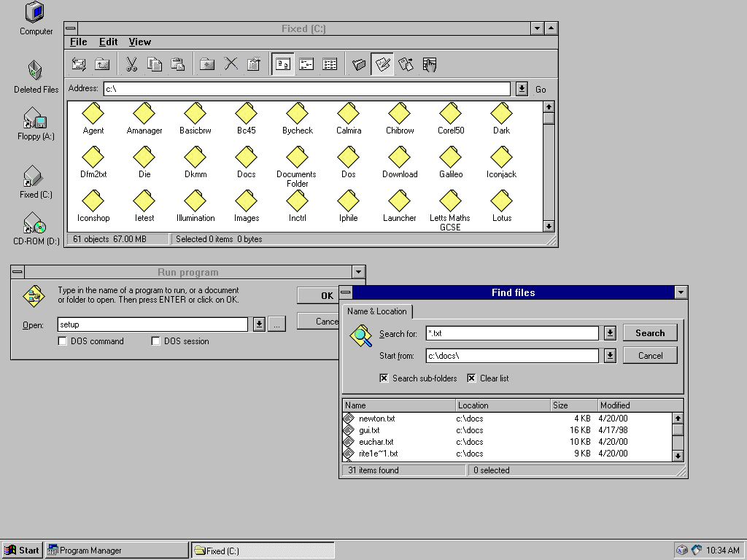Click the Paste clipboard toolbar icon

177,64
